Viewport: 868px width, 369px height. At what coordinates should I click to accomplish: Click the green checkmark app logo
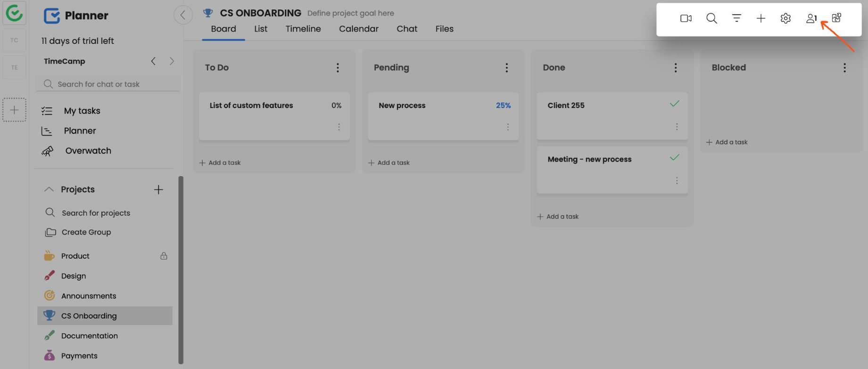pos(14,13)
